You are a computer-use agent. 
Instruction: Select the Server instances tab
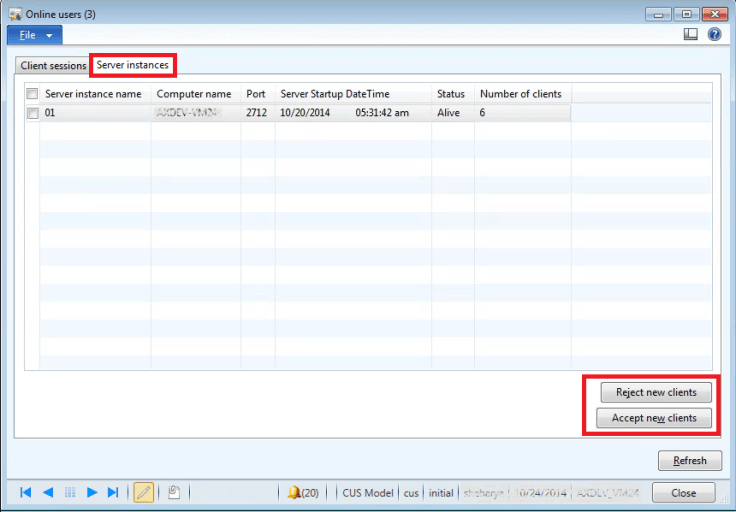[x=132, y=65]
